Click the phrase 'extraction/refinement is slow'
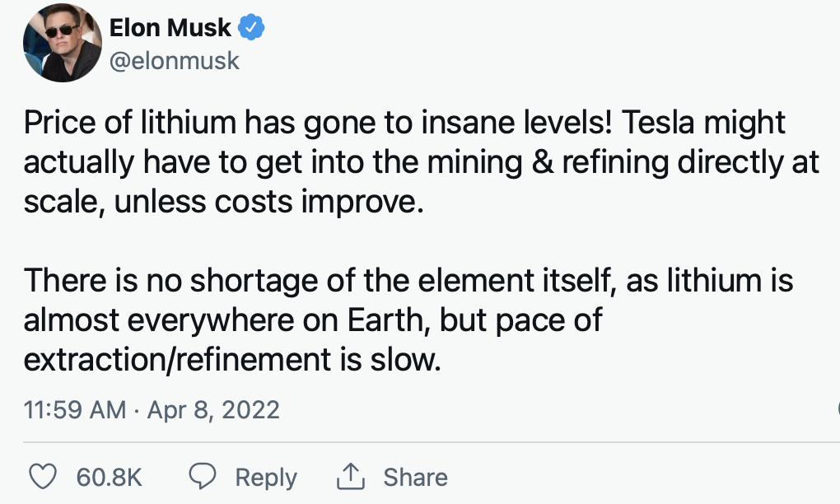This screenshot has width=840, height=504. click(232, 359)
